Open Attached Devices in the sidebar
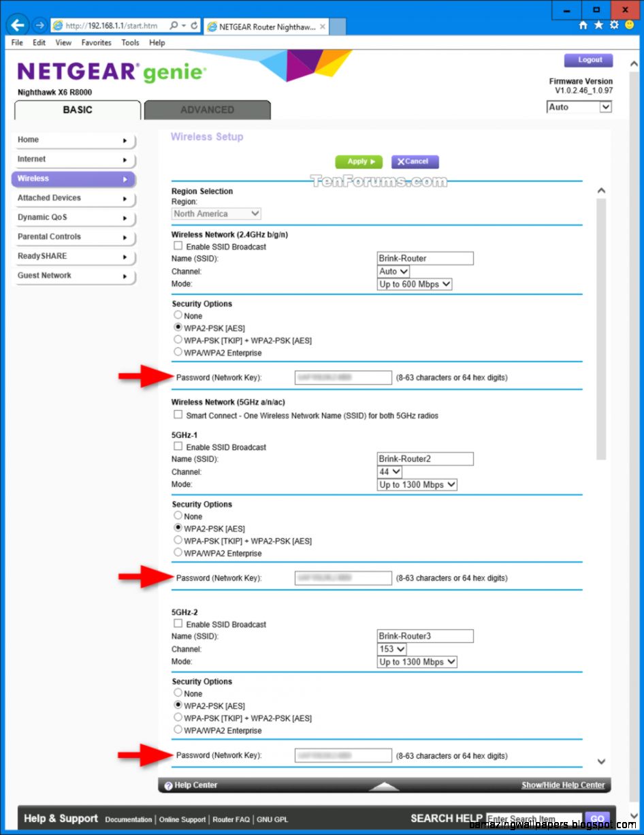Screen dimensions: 644x835 [74, 198]
